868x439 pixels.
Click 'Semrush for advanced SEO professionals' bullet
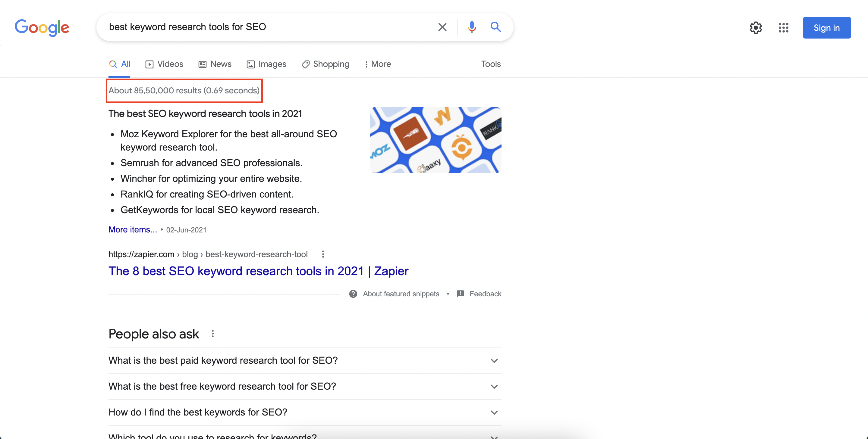pyautogui.click(x=211, y=163)
